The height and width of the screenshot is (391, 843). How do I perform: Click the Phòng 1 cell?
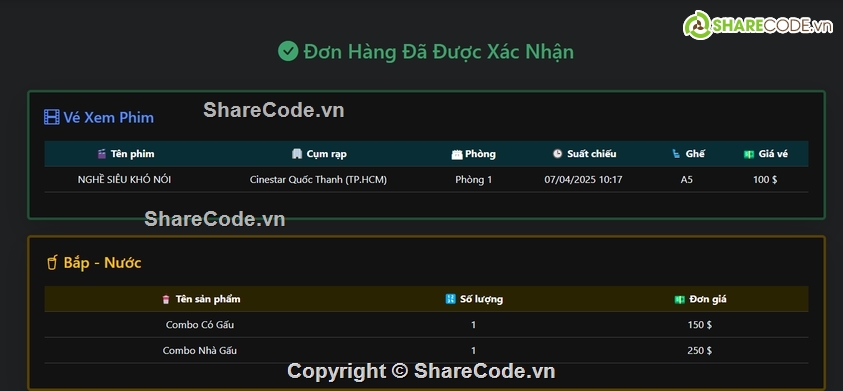(474, 180)
